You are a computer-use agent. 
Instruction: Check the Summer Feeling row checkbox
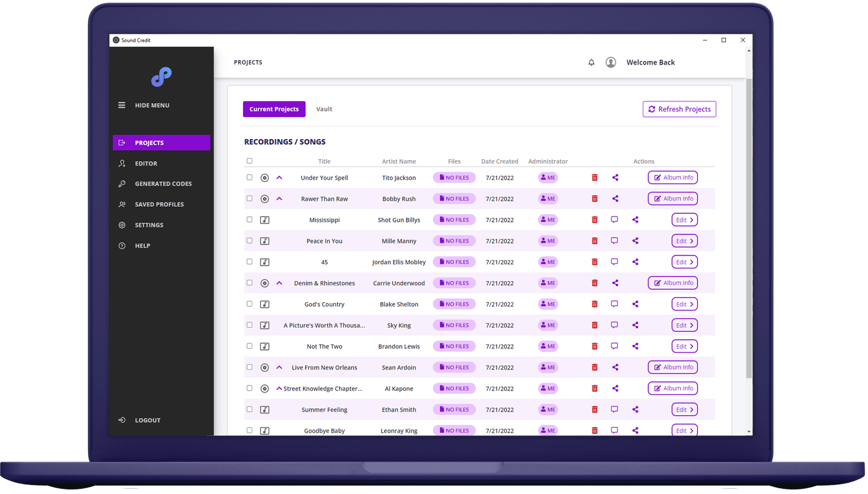249,409
